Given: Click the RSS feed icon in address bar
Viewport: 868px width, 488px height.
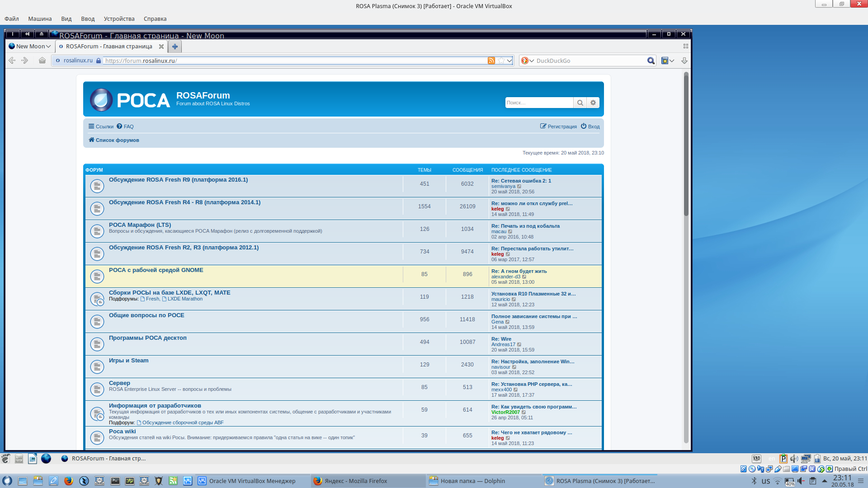Looking at the screenshot, I should [491, 61].
